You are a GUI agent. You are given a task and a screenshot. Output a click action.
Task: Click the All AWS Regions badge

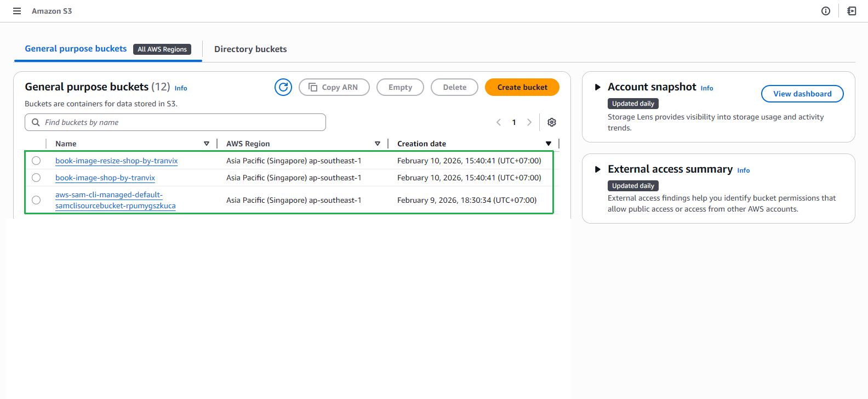[x=162, y=49]
